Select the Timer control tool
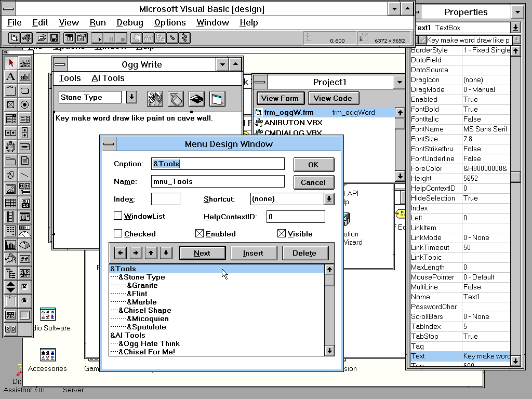 [10, 147]
